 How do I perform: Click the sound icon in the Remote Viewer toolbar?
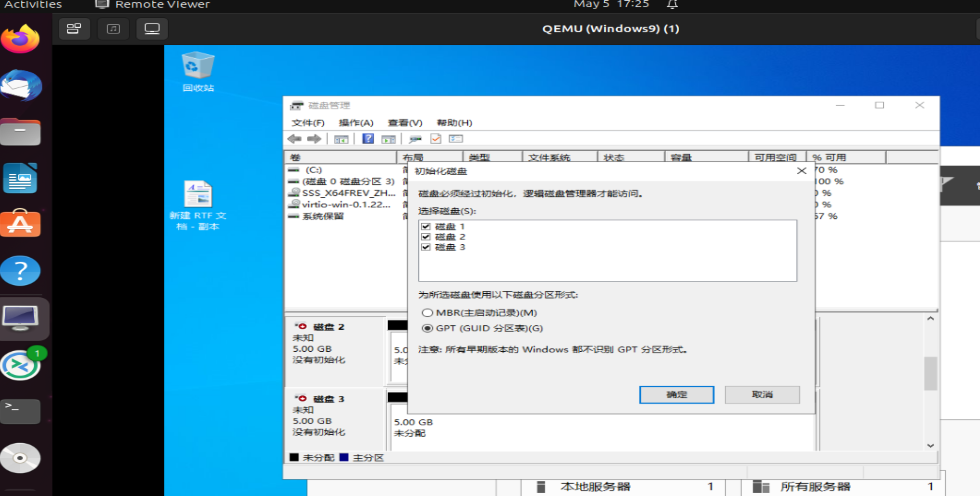[113, 29]
